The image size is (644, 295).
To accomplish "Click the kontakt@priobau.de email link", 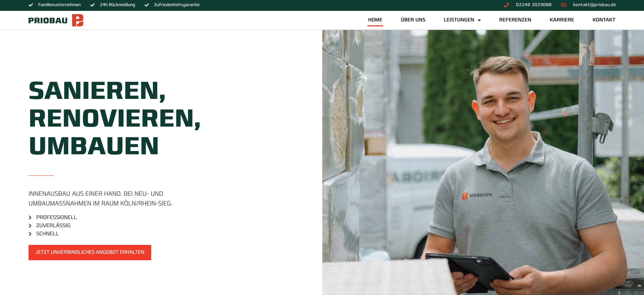I will coord(594,5).
